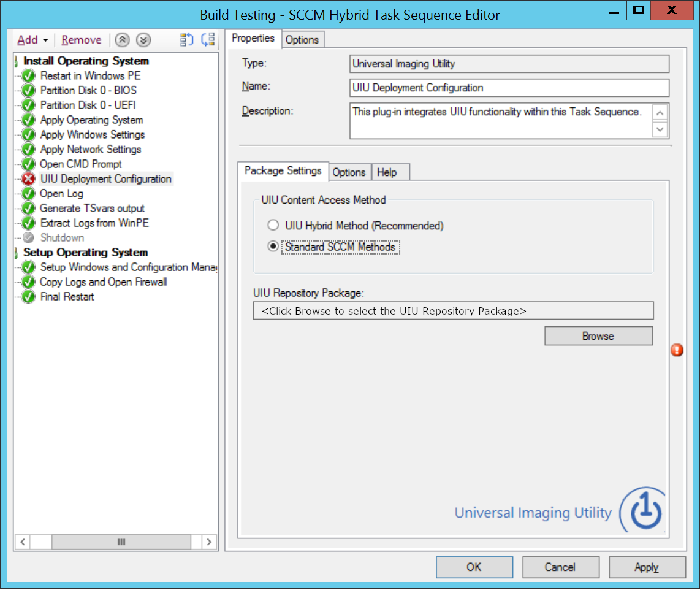700x590 pixels.
Task: Click status icon of Apply Windows Settings
Action: click(29, 135)
